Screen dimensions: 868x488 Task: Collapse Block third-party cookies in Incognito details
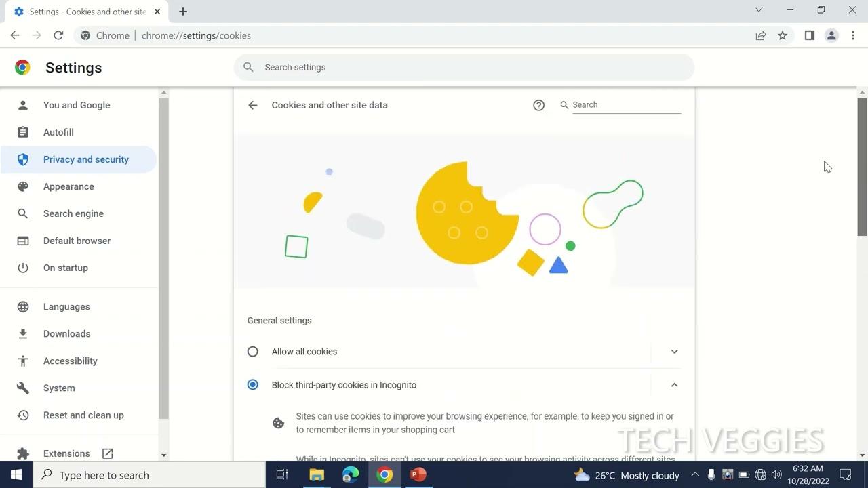674,385
